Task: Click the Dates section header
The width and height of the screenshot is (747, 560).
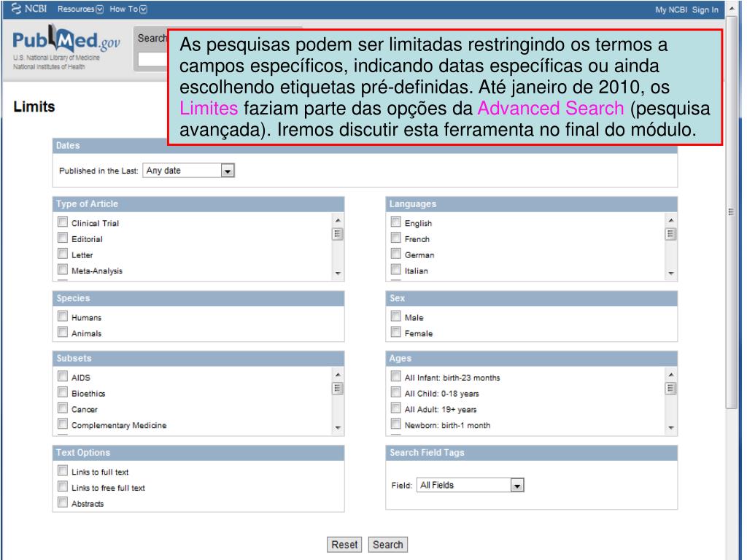Action: [x=68, y=146]
